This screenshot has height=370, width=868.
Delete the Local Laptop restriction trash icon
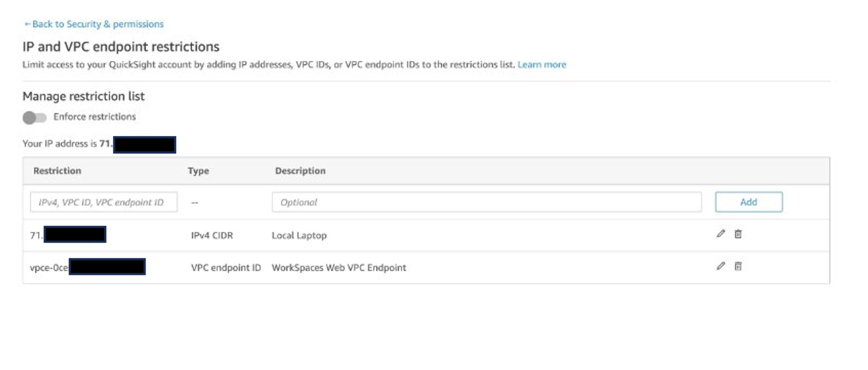pos(738,234)
